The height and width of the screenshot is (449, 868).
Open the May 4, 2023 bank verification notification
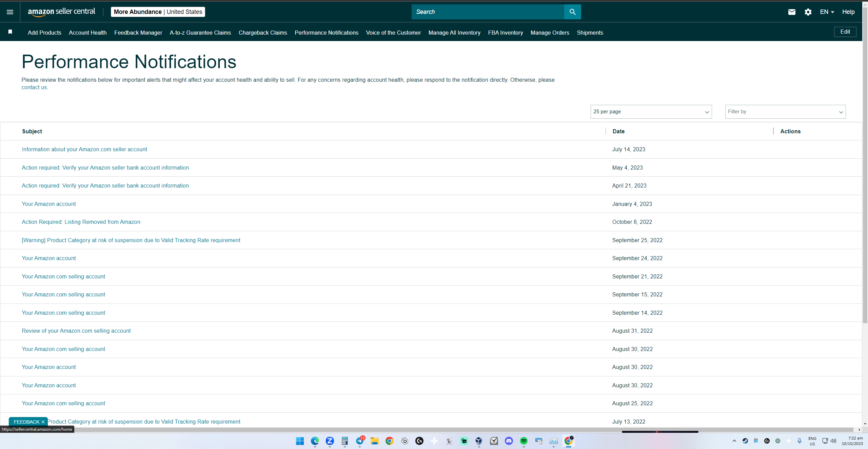105,168
